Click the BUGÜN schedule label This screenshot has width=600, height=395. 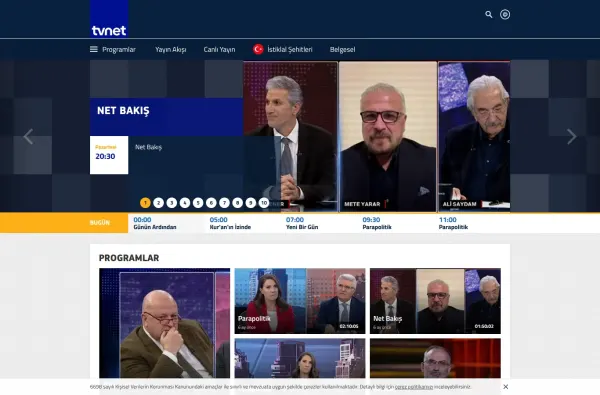(x=99, y=223)
